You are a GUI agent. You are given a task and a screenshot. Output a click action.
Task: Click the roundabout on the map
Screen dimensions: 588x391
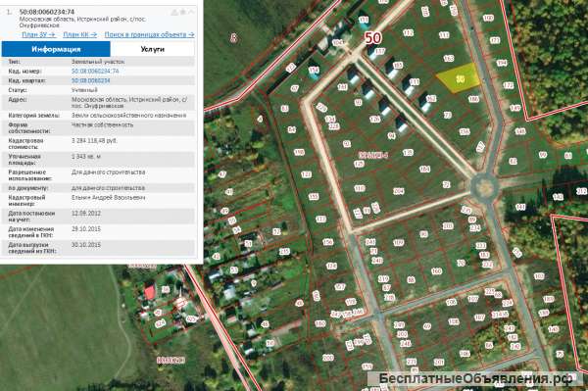tap(484, 187)
